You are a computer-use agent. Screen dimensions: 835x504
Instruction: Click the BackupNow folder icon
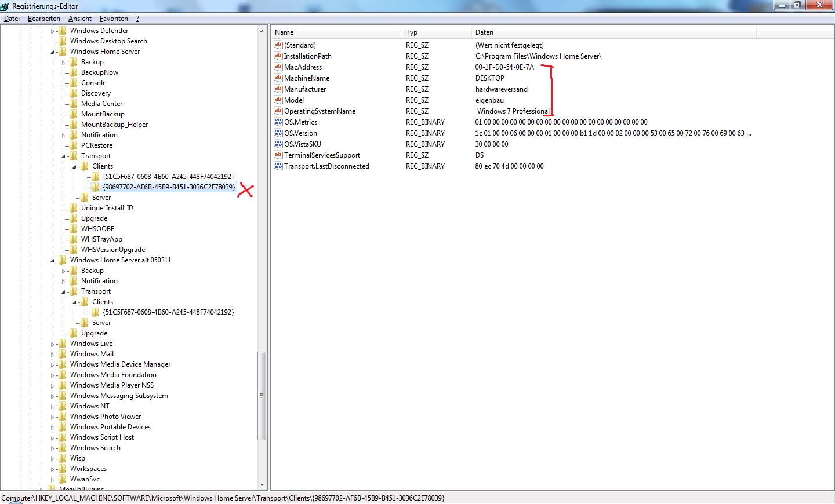point(74,72)
